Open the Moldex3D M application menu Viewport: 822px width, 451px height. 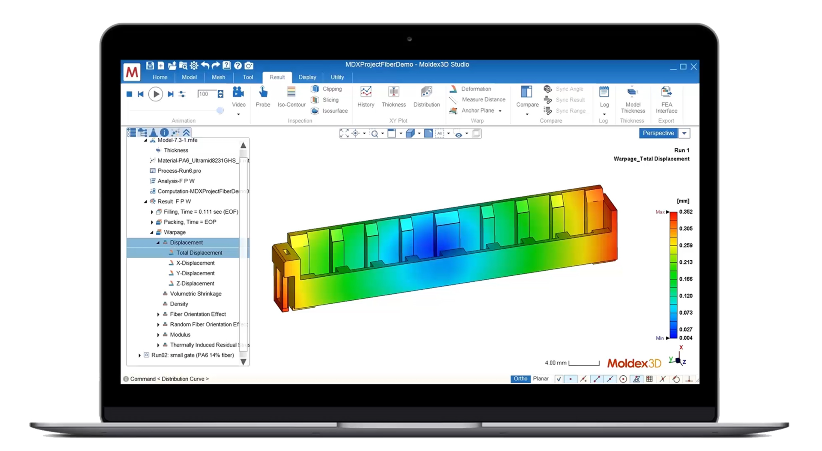132,72
